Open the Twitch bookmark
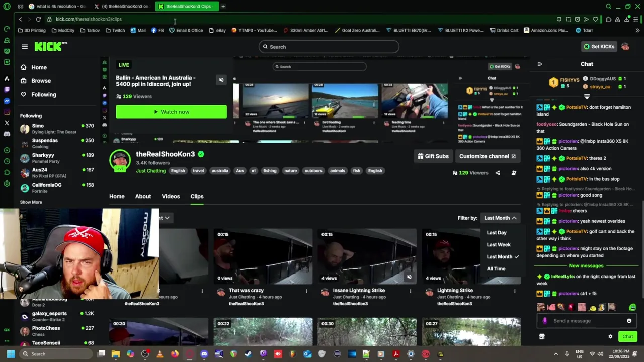 115,30
